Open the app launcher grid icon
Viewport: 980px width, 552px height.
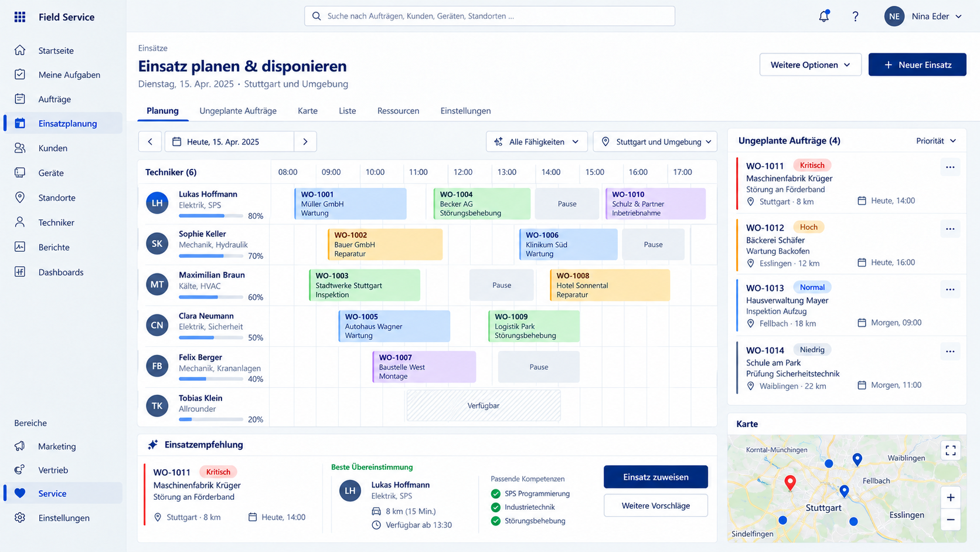20,17
